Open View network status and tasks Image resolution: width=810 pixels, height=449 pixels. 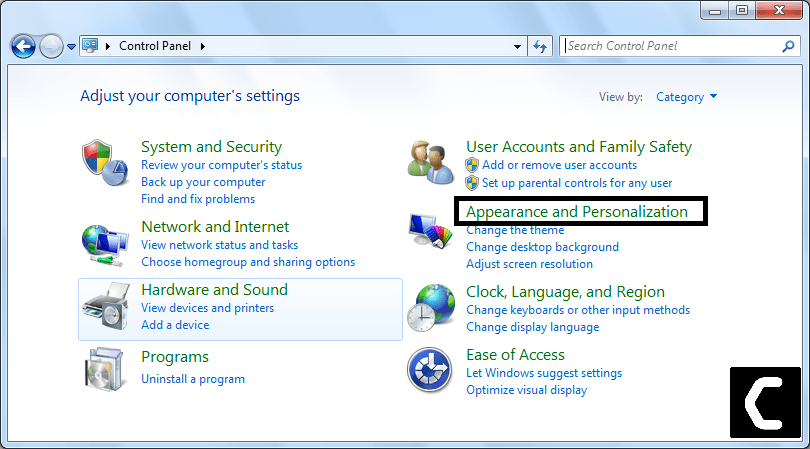click(220, 245)
